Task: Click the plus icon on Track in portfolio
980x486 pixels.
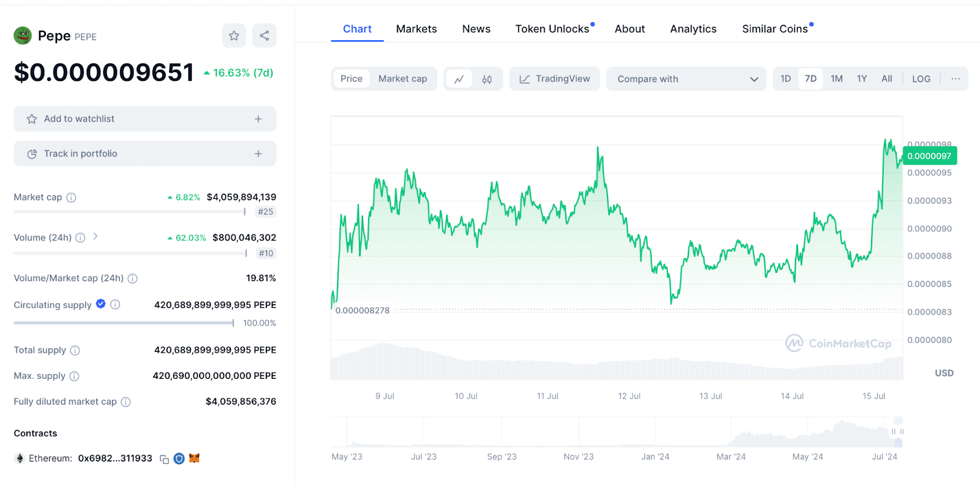Action: coord(258,154)
